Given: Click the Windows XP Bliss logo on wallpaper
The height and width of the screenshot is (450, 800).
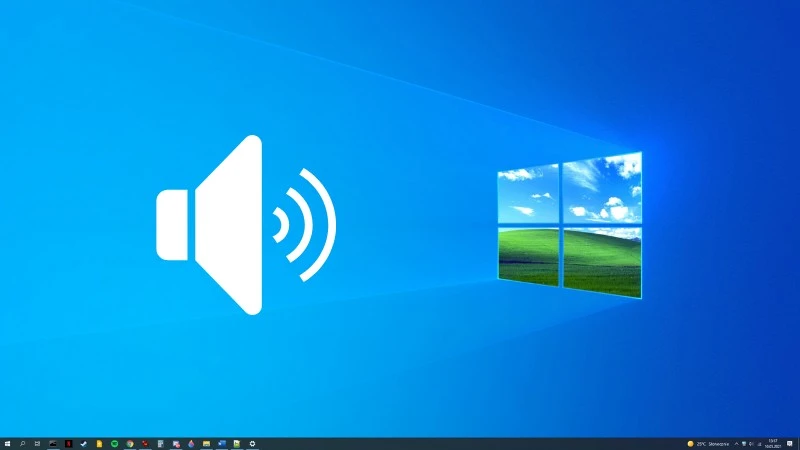Looking at the screenshot, I should click(570, 225).
